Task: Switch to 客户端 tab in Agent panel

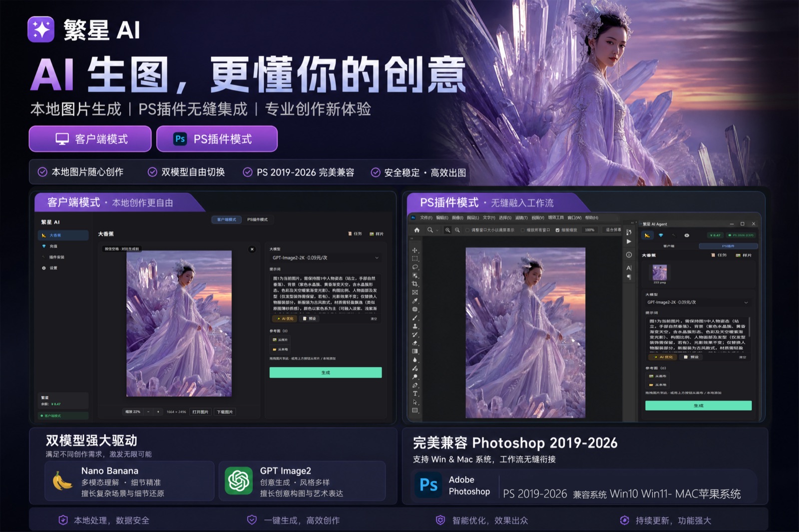Action: [669, 246]
